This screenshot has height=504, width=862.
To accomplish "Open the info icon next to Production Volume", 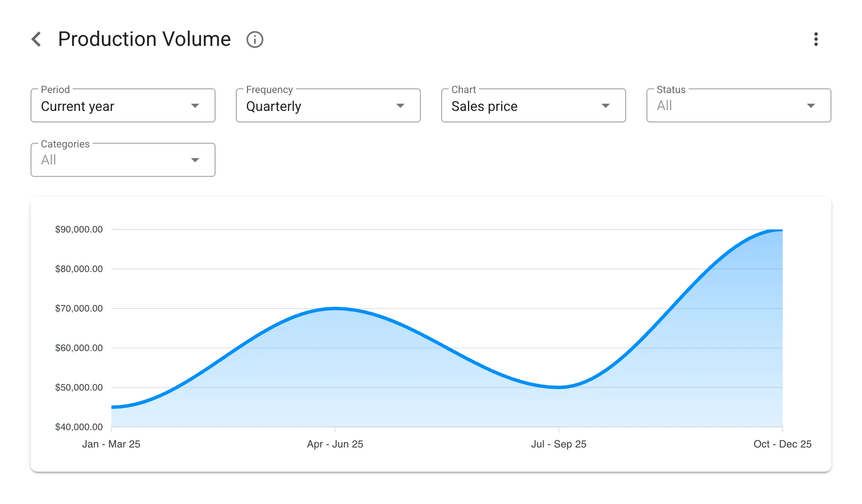I will click(x=255, y=39).
